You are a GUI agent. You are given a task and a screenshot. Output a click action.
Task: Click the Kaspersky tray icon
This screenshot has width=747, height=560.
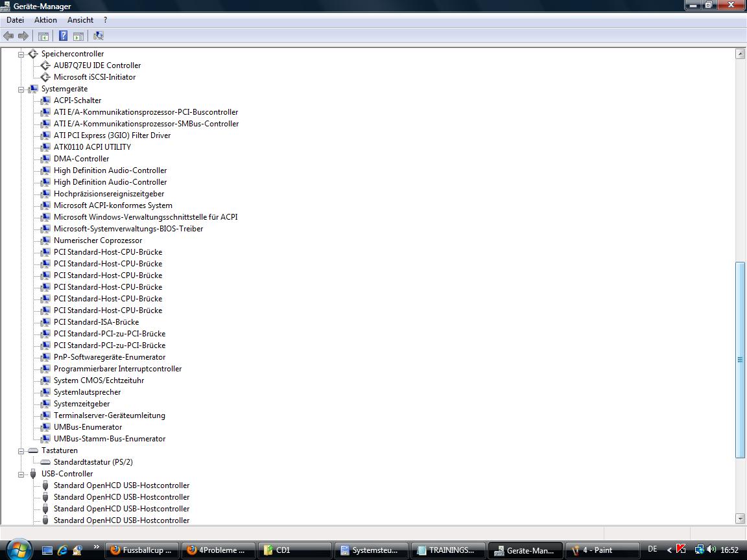point(682,550)
